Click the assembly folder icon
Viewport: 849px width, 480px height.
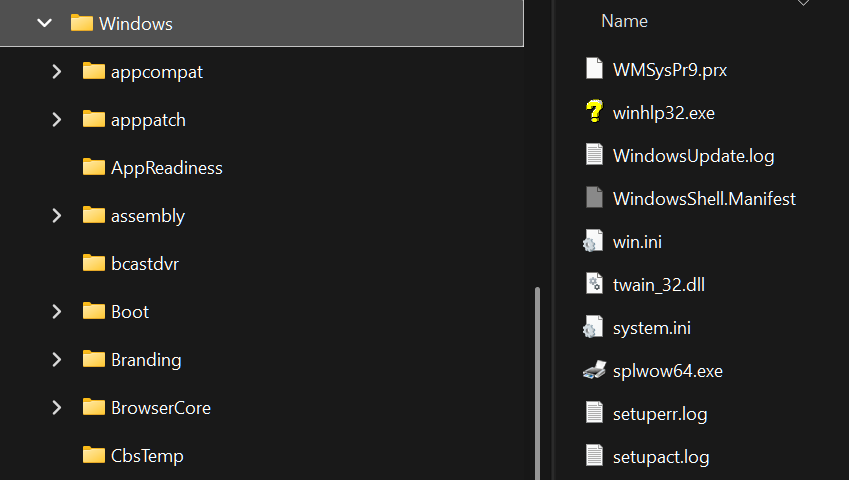94,215
